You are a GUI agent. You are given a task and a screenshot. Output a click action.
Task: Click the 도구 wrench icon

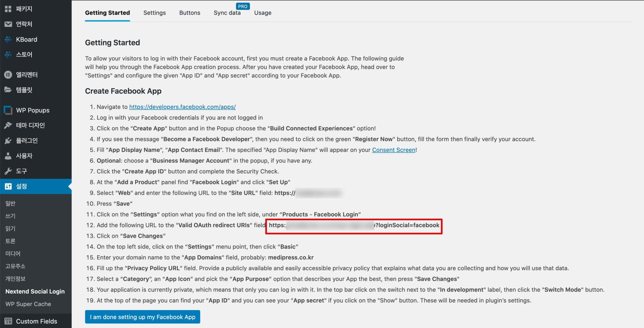coord(8,171)
